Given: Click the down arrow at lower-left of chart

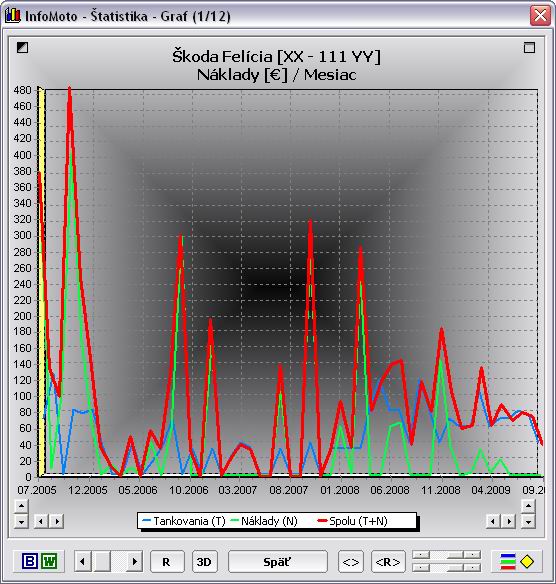Looking at the screenshot, I should (x=21, y=521).
